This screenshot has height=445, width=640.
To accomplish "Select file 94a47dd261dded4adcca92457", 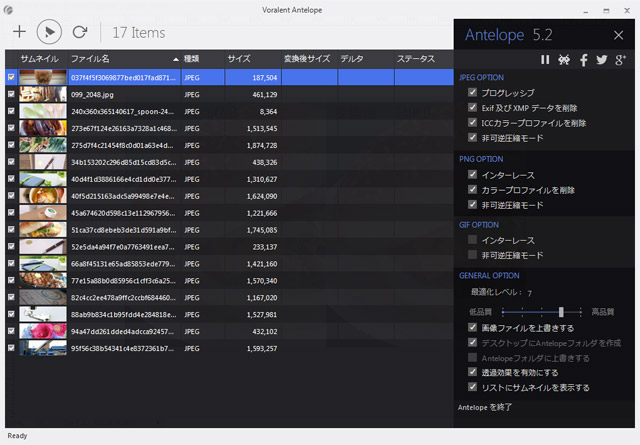I will tap(122, 332).
